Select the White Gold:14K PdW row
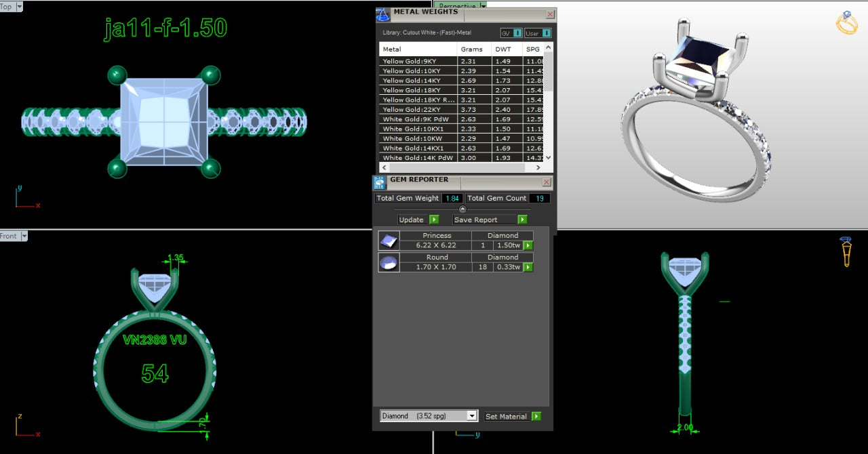 tap(462, 158)
